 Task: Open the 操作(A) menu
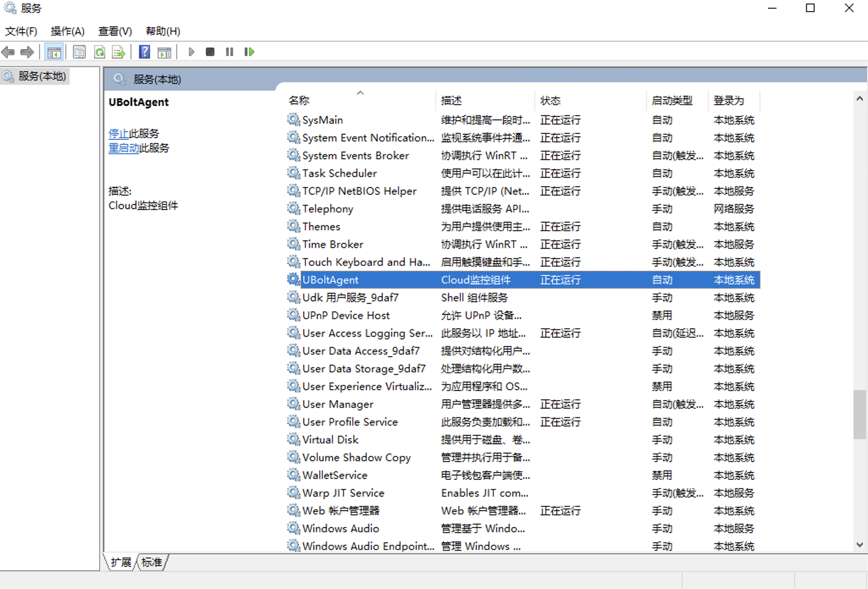click(67, 31)
